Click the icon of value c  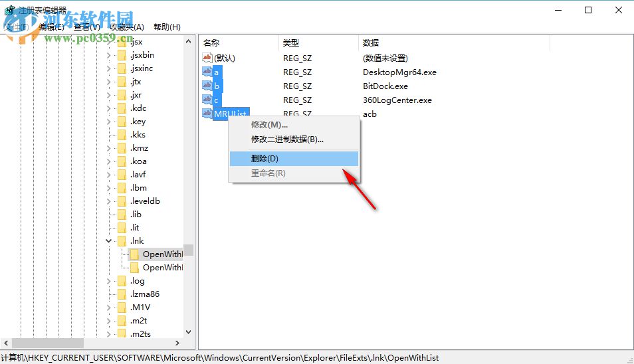click(207, 100)
